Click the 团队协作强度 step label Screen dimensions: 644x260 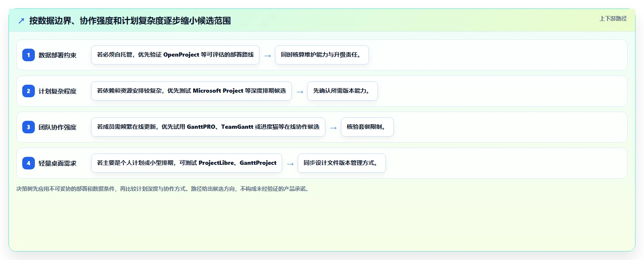58,127
